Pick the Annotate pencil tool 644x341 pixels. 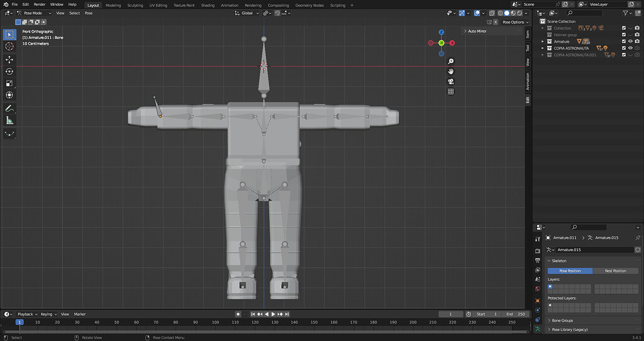click(9, 108)
